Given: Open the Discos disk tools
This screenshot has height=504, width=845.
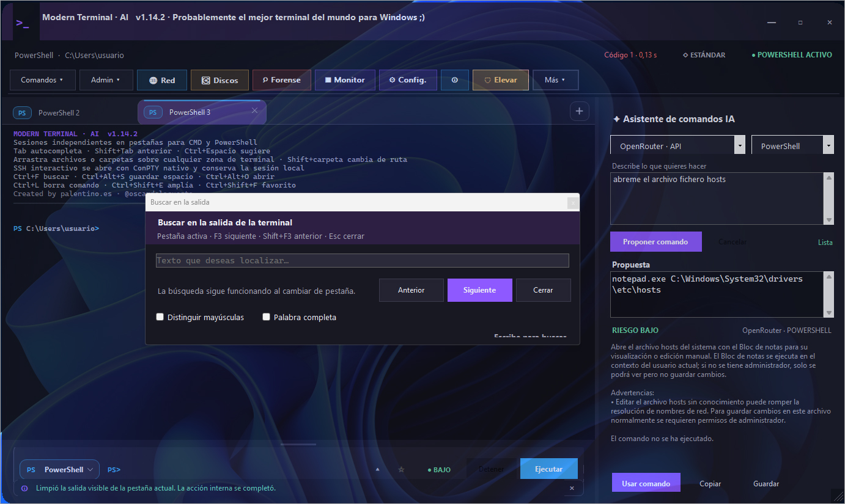Looking at the screenshot, I should pos(220,80).
